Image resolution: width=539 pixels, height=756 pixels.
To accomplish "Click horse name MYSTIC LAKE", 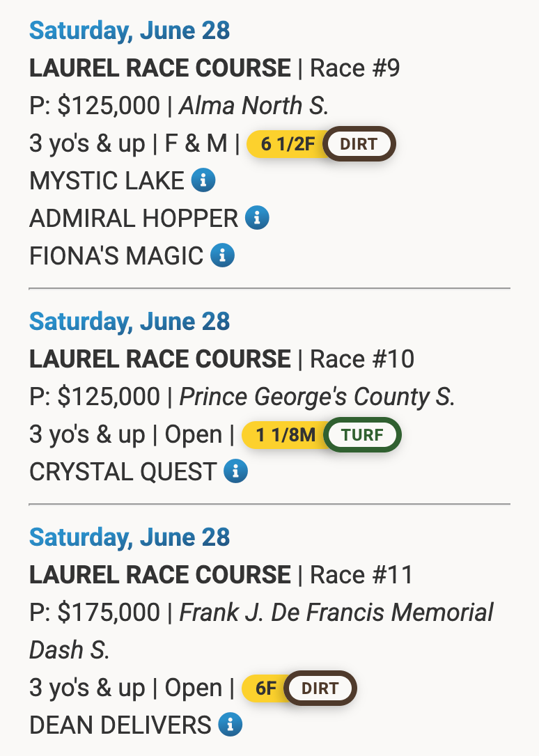I will pyautogui.click(x=107, y=181).
